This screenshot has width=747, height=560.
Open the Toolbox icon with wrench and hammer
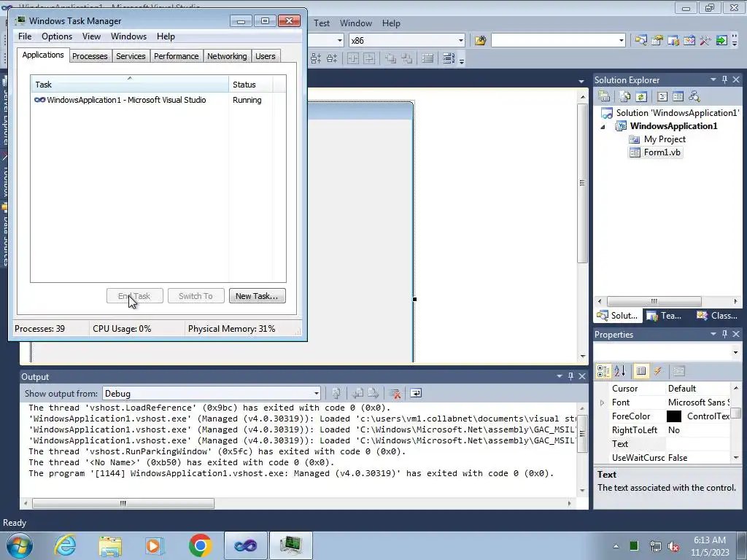(705, 41)
